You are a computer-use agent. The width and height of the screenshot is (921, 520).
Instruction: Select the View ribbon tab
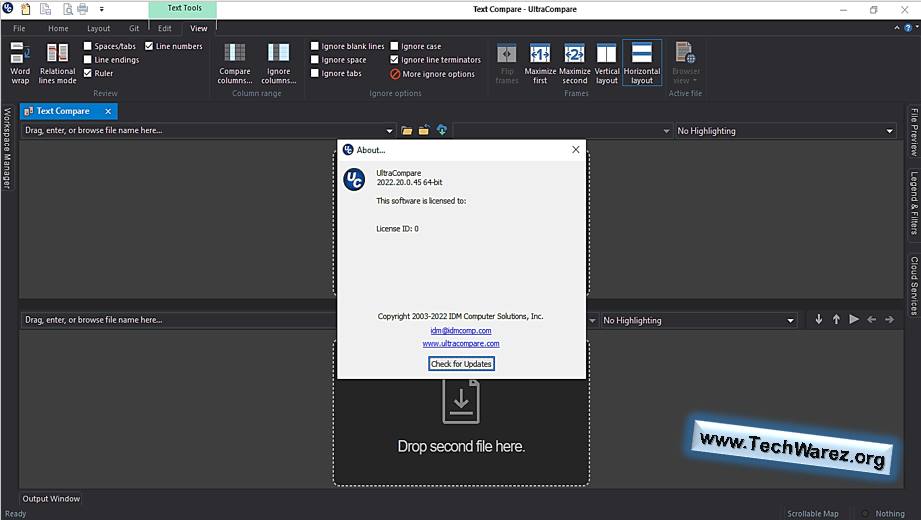point(199,28)
